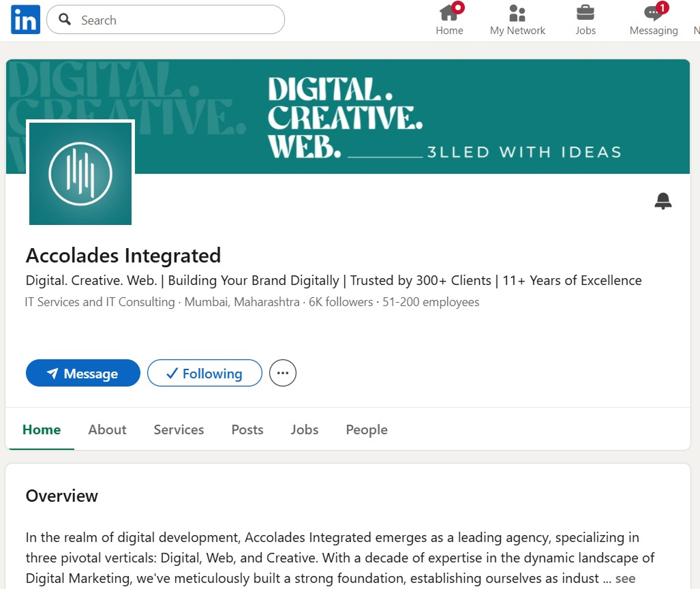Select the Home tab on company page

click(42, 429)
